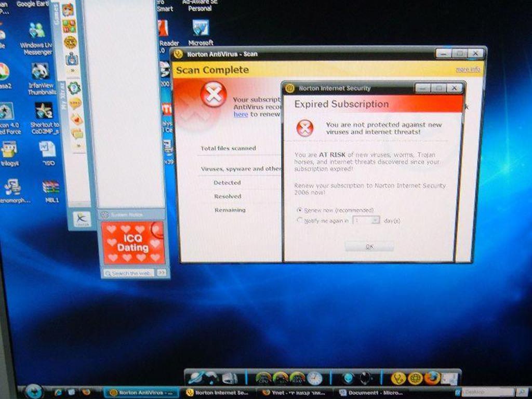Click the Start orb on the taskbar
Screen dimensions: 532x399
point(34,391)
